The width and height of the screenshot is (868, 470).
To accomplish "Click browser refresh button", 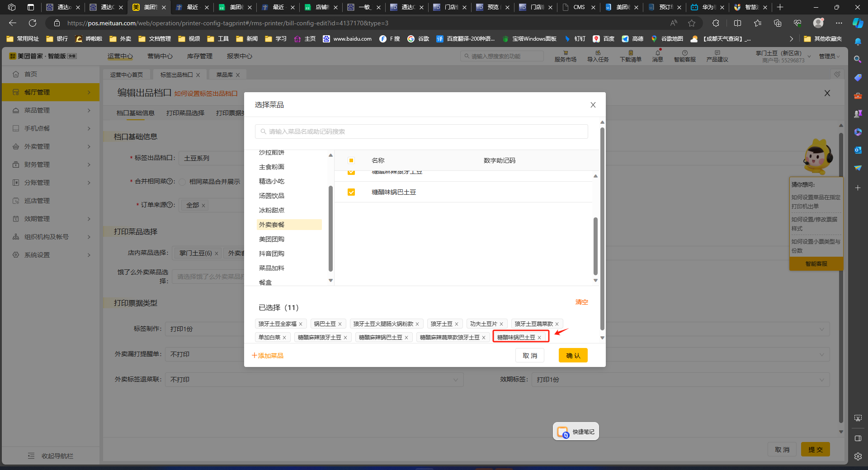I will click(33, 23).
